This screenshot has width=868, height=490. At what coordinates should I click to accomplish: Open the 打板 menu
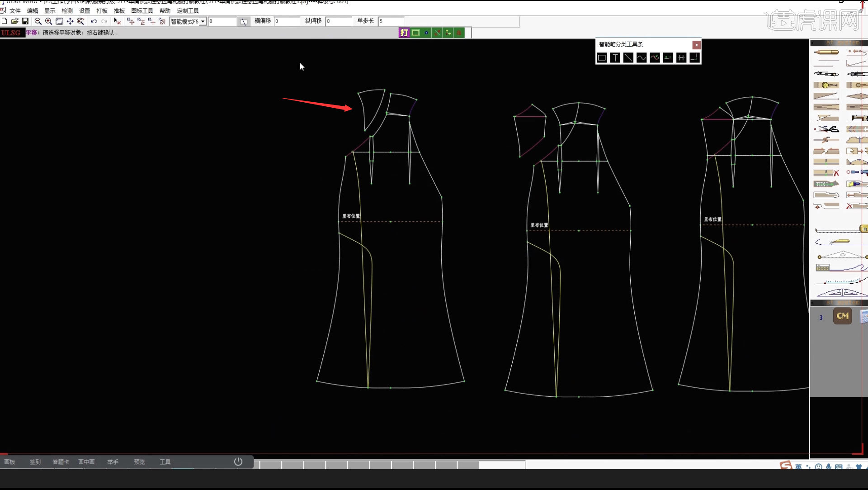tap(102, 10)
